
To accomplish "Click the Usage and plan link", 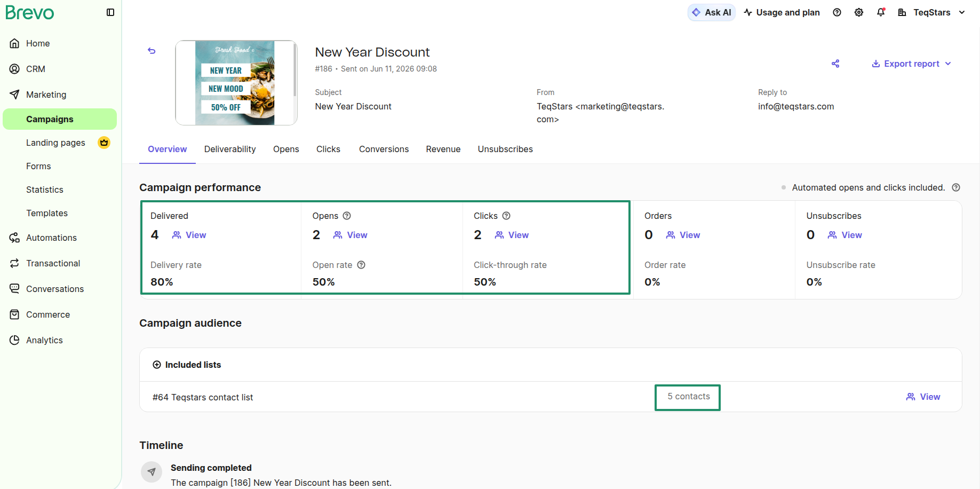I will (x=782, y=12).
